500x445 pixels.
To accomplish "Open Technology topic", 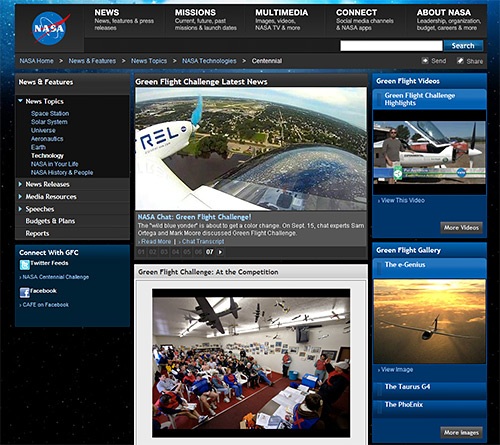I will click(47, 156).
